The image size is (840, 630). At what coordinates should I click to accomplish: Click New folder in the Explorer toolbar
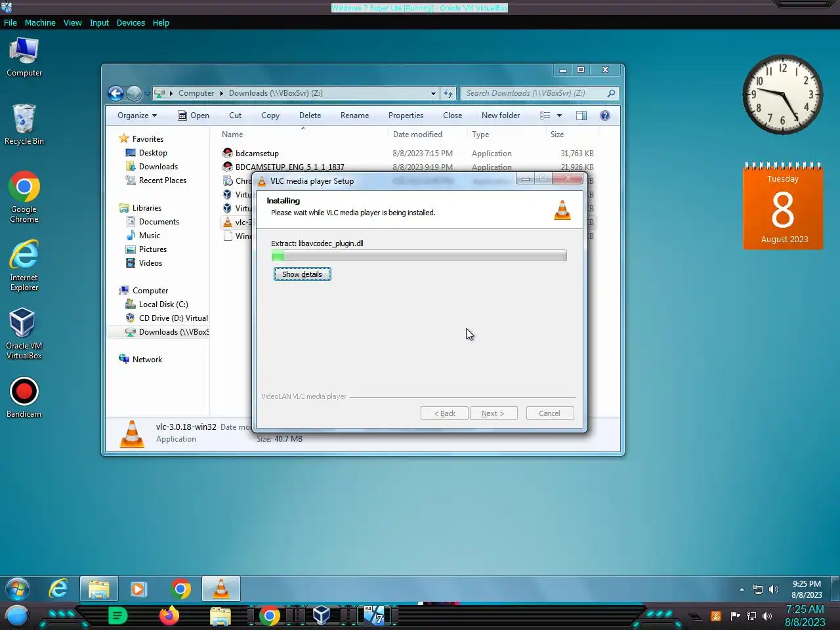tap(501, 115)
